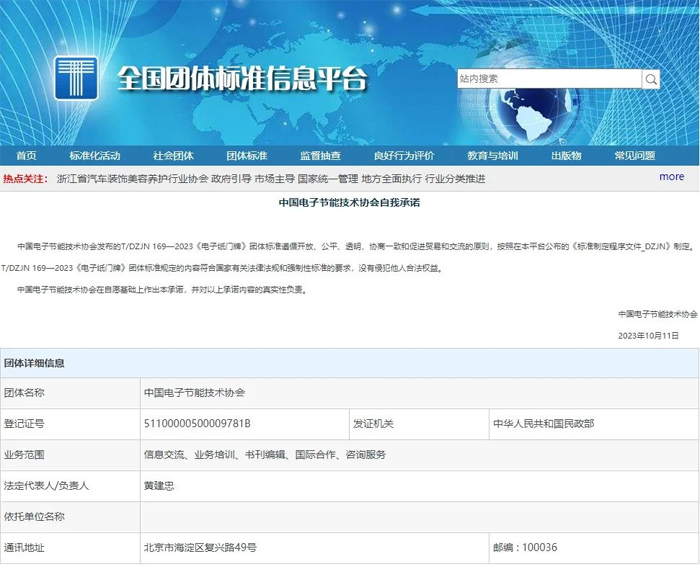
Task: Click the 行业分类推进 link
Action: pyautogui.click(x=455, y=178)
